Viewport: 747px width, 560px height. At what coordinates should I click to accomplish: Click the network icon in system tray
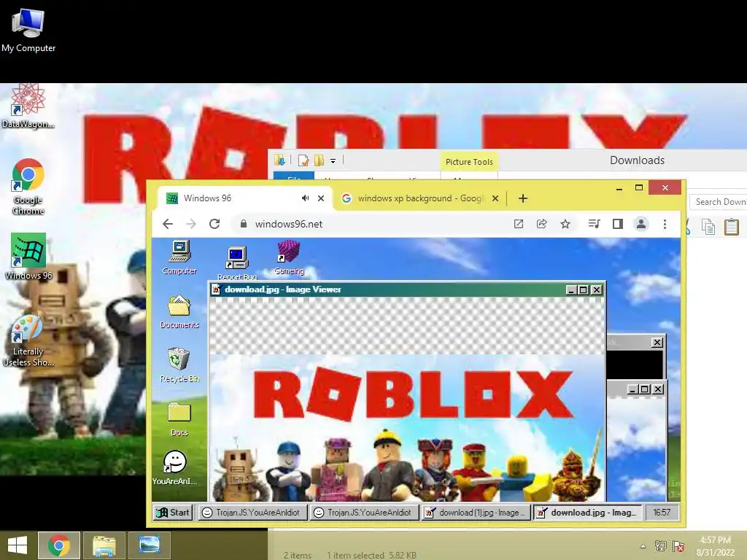pos(661,546)
